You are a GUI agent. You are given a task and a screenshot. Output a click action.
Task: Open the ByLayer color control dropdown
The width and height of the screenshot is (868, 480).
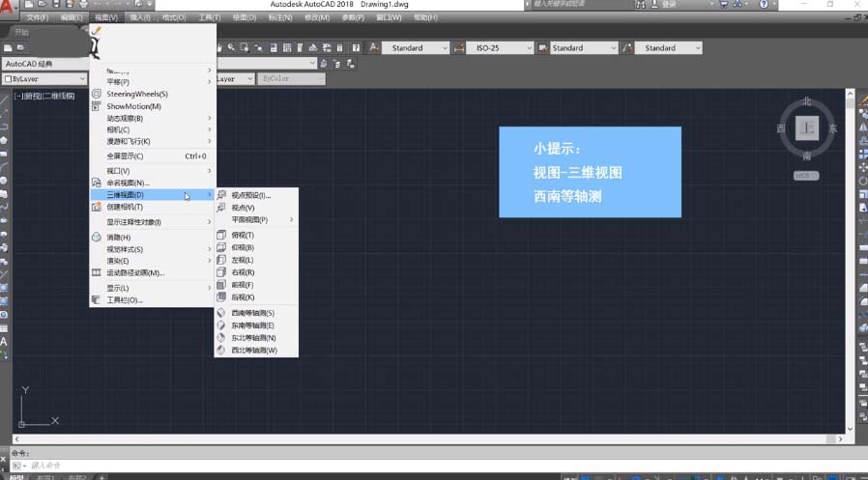(44, 79)
